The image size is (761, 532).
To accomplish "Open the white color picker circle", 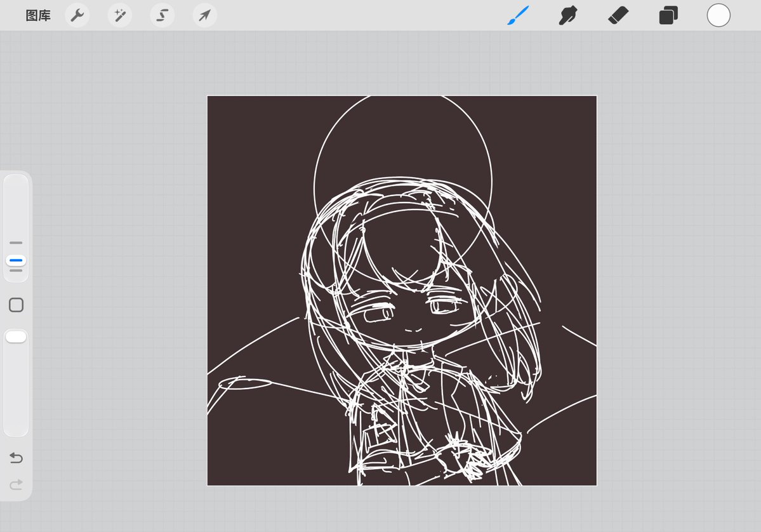I will click(718, 15).
